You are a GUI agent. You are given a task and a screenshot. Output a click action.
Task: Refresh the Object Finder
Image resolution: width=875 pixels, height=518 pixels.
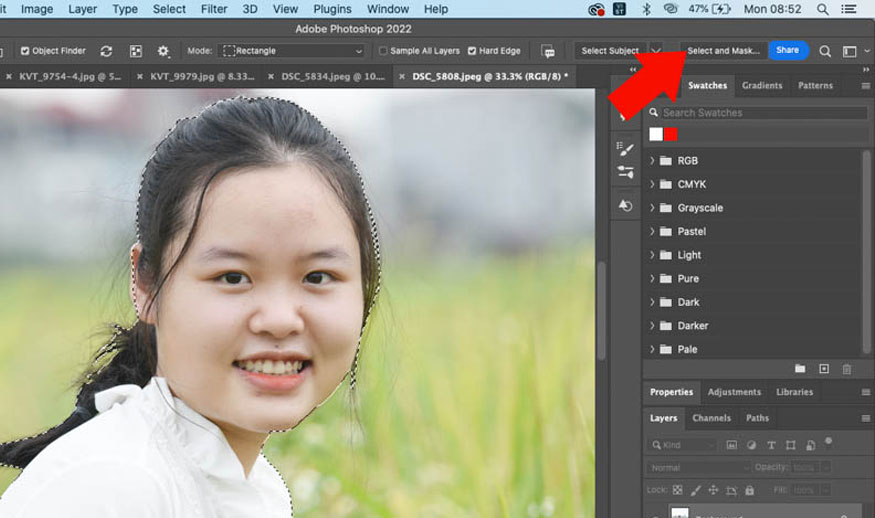pos(106,51)
